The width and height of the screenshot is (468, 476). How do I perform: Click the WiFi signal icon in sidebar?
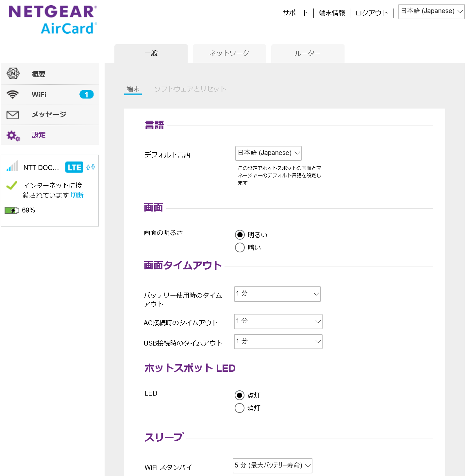13,94
